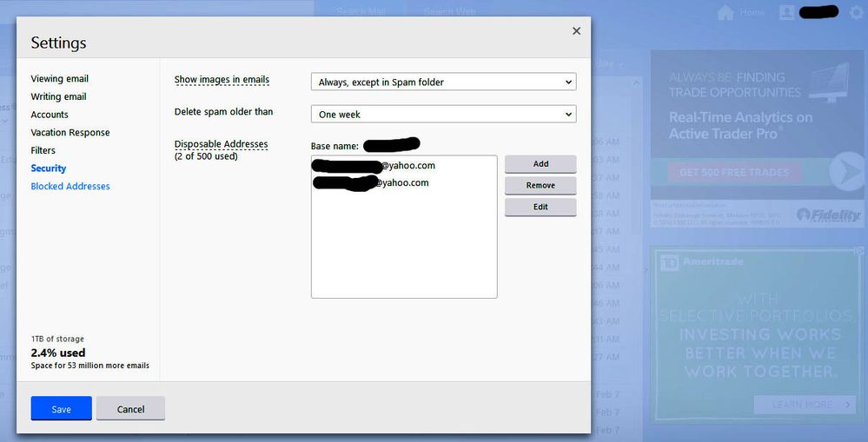Open the Accounts settings section
The image size is (868, 442).
pyautogui.click(x=50, y=115)
